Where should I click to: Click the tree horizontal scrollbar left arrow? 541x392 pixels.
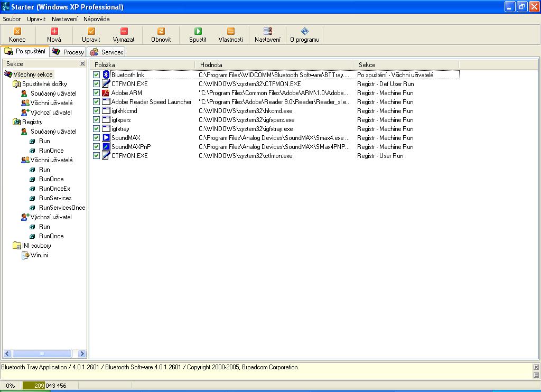[7, 353]
